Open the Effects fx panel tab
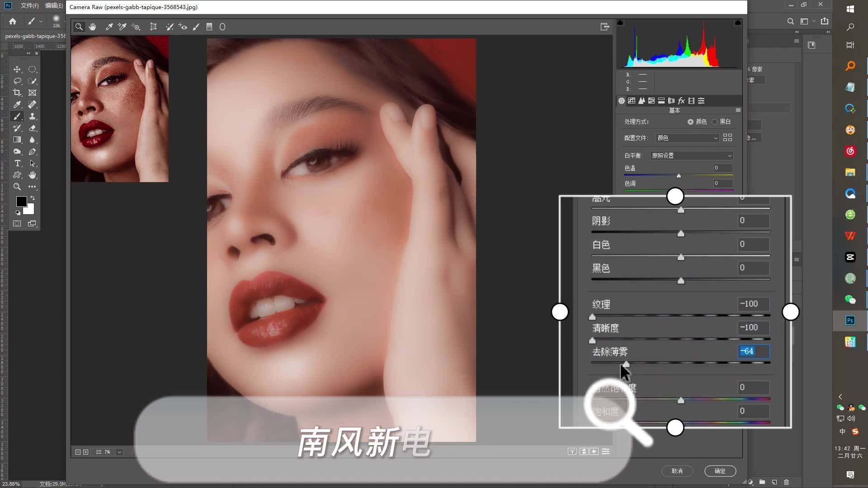This screenshot has height=488, width=868. point(681,101)
